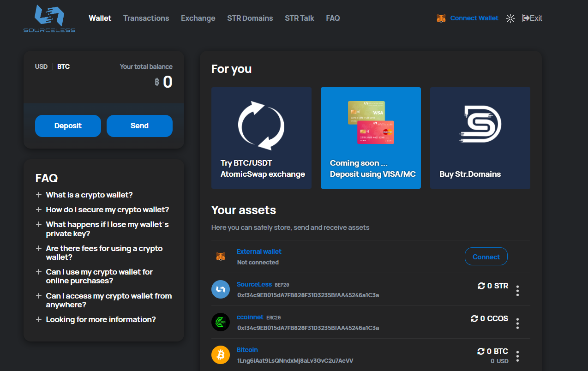Viewport: 588px width, 371px height.
Task: Open the Transactions tab
Action: pyautogui.click(x=146, y=18)
